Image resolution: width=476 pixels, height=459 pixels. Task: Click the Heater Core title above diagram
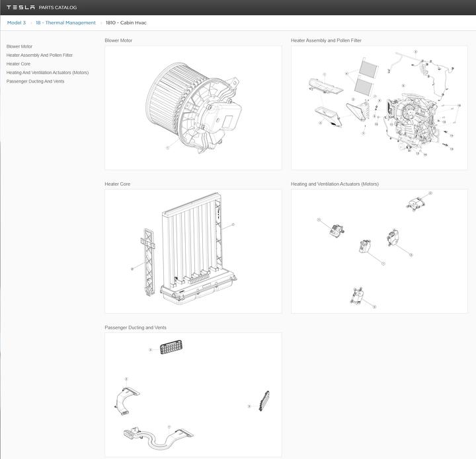coord(118,184)
